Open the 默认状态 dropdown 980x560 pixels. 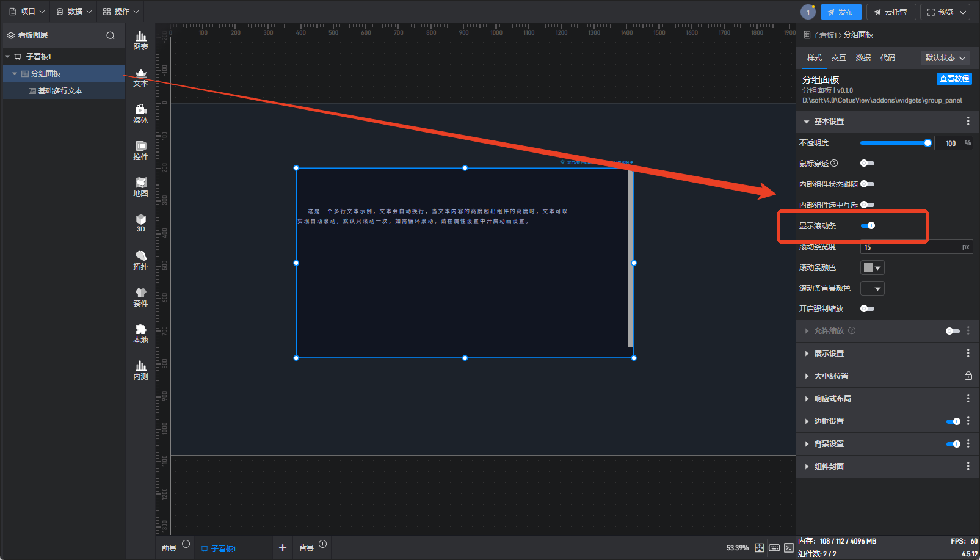coord(945,58)
